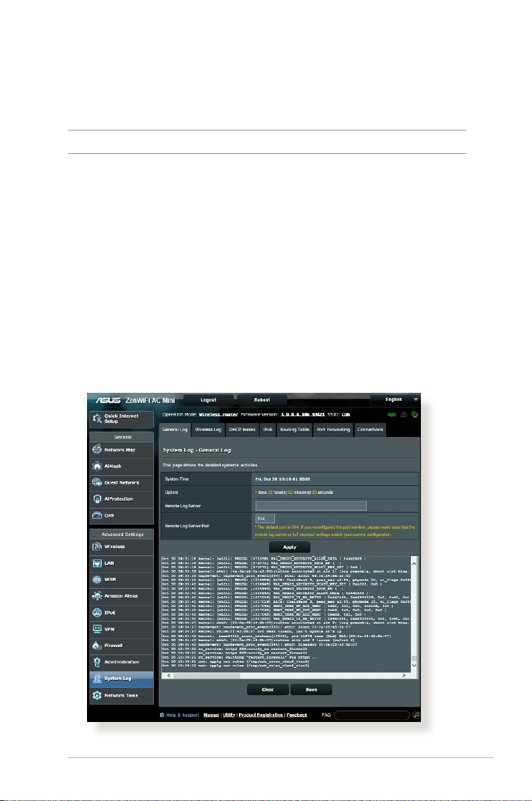Switch to Connections tab
The width and height of the screenshot is (532, 801).
[x=370, y=430]
